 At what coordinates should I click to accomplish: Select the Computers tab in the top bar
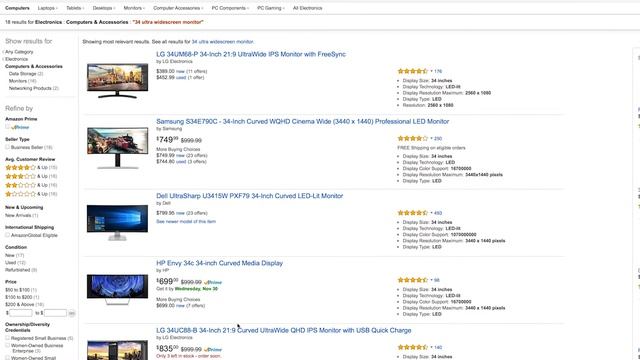(x=17, y=8)
